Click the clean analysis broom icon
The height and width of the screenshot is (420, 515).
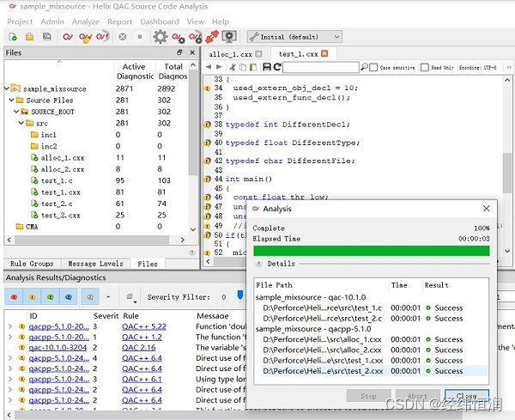(85, 37)
